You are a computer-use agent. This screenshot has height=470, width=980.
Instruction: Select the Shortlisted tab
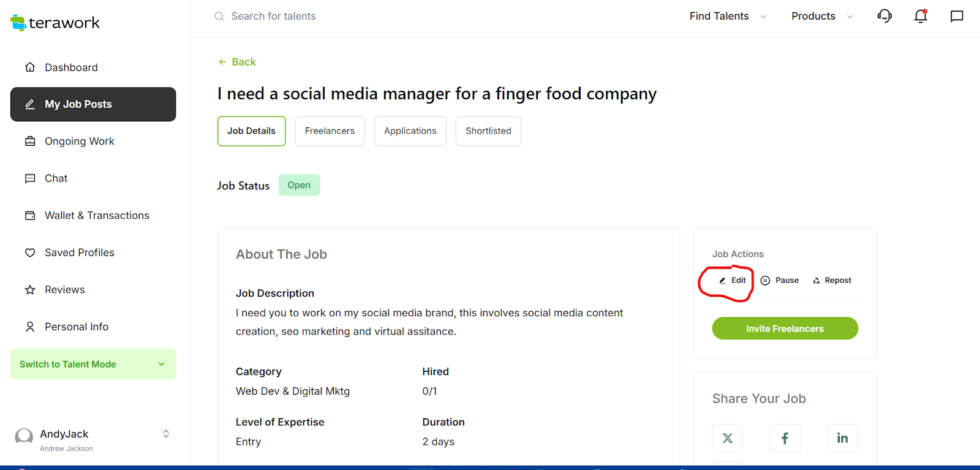pyautogui.click(x=488, y=131)
